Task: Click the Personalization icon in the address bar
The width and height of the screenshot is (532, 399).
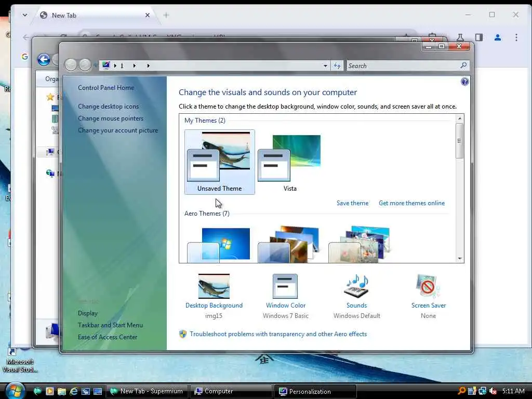Action: 106,65
